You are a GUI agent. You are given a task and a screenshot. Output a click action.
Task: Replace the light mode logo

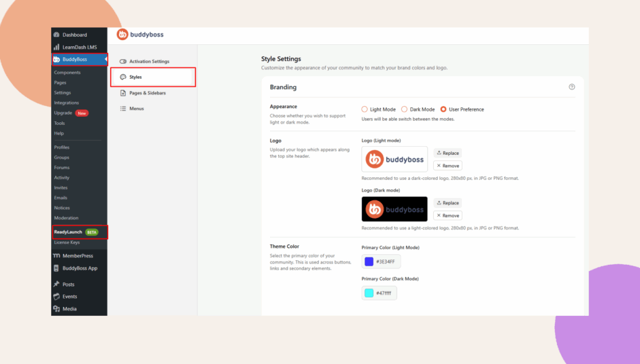(447, 153)
